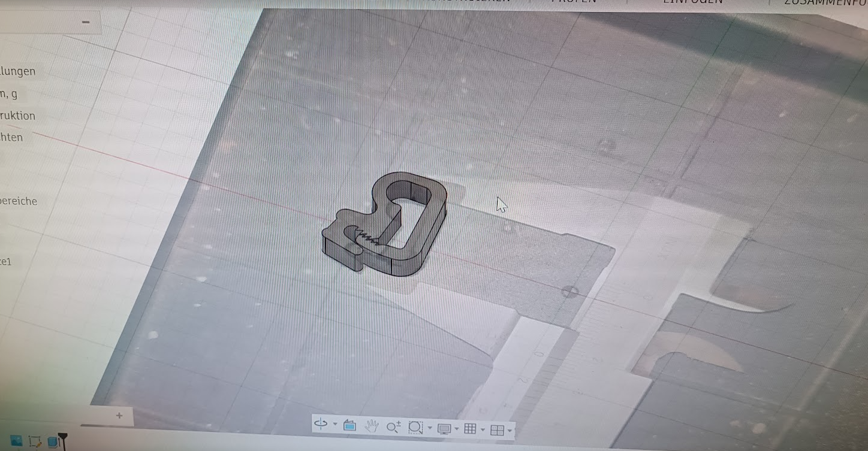Screen dimensions: 868x451
Task: Select the Zoom magnifier tool
Action: 393,427
